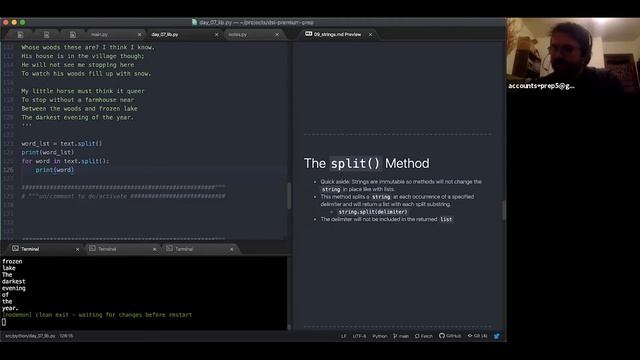Click the GitHub icon in status bar
The image size is (640, 360).
pyautogui.click(x=442, y=336)
